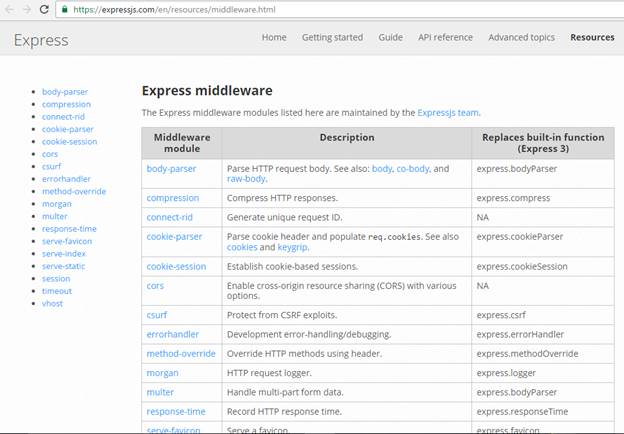This screenshot has width=624, height=434.
Task: Click the green secure padlock icon
Action: coord(64,9)
